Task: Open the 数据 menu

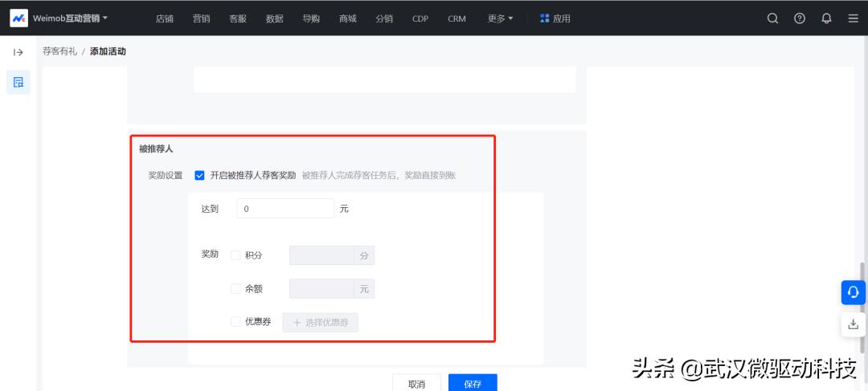Action: (275, 18)
